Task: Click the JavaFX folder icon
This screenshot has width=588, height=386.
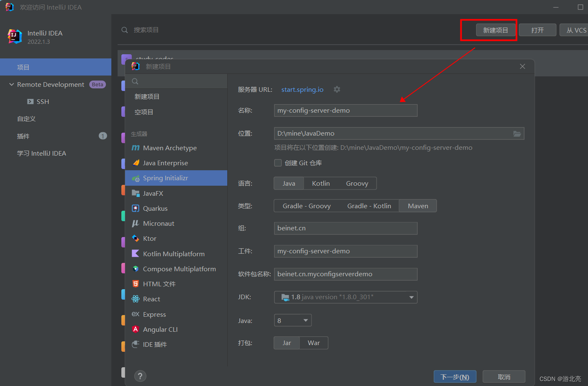Action: click(x=136, y=193)
